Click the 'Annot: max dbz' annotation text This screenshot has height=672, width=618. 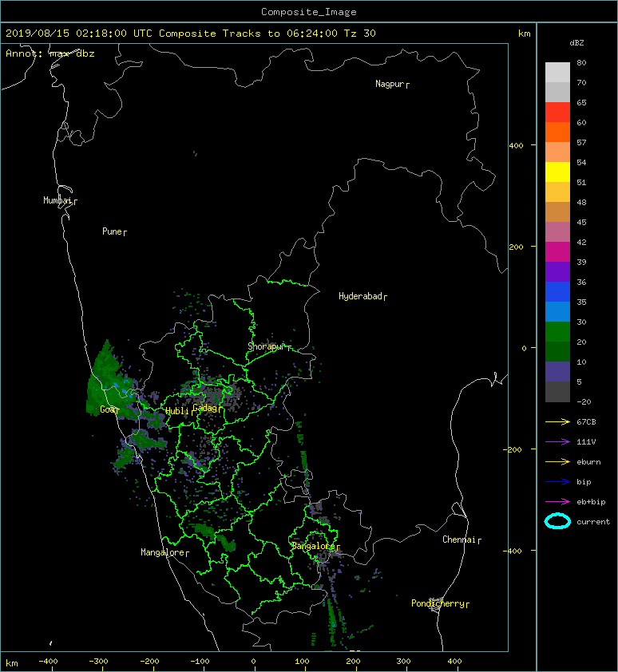tap(50, 53)
